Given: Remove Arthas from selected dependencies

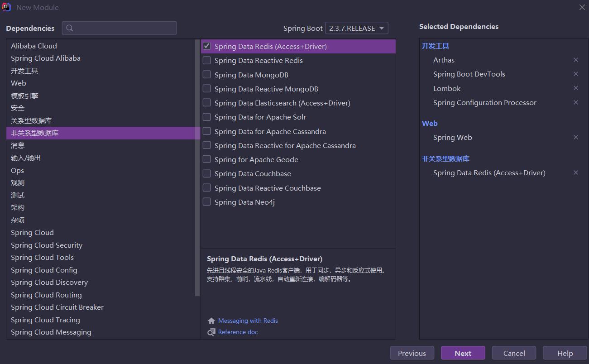Looking at the screenshot, I should click(x=576, y=60).
